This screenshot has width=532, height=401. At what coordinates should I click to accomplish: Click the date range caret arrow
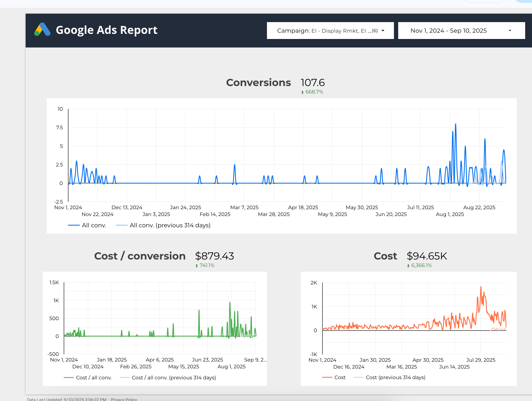(x=510, y=31)
